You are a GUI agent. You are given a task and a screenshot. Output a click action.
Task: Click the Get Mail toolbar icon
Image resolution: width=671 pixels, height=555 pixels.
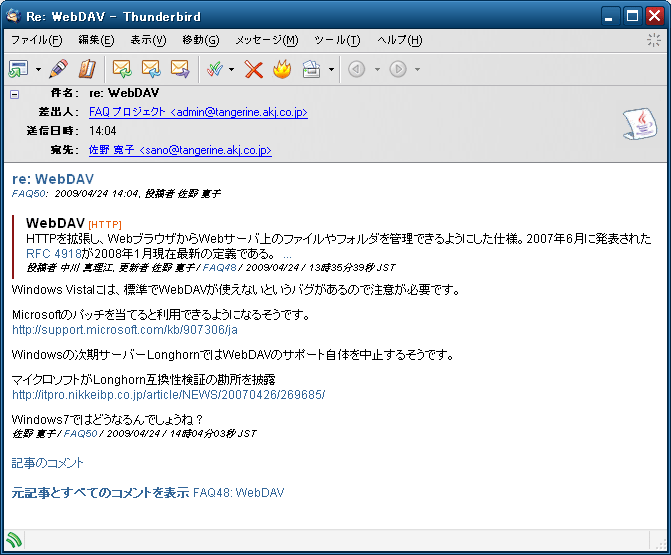click(18, 68)
